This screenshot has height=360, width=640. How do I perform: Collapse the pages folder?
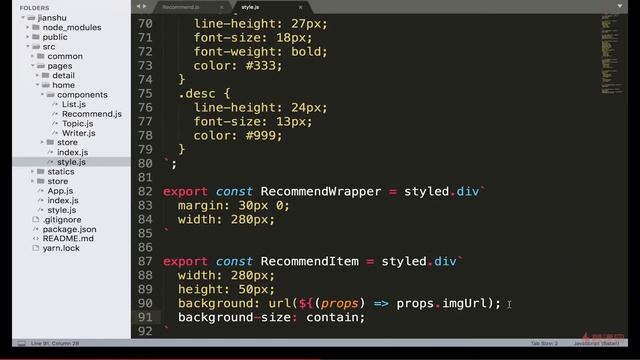click(x=33, y=66)
